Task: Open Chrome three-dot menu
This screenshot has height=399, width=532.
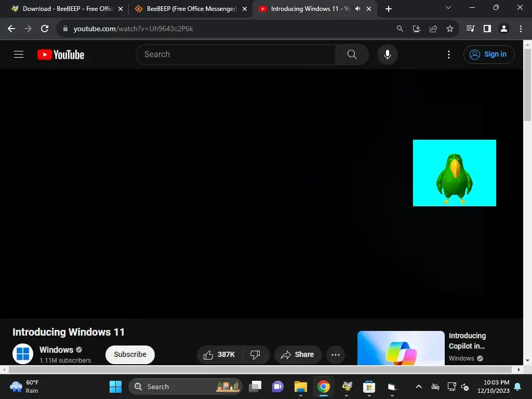Action: (x=521, y=29)
